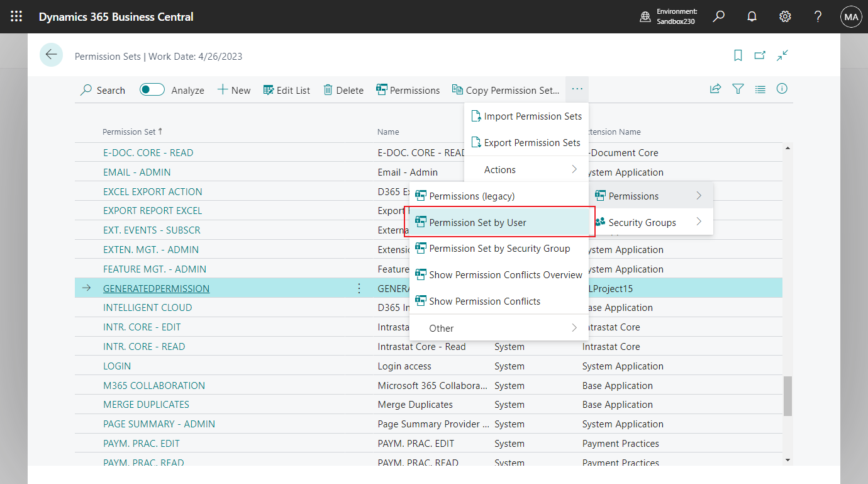868x484 pixels.
Task: Open the GENERATEDPERMISSION permission set
Action: coord(157,288)
